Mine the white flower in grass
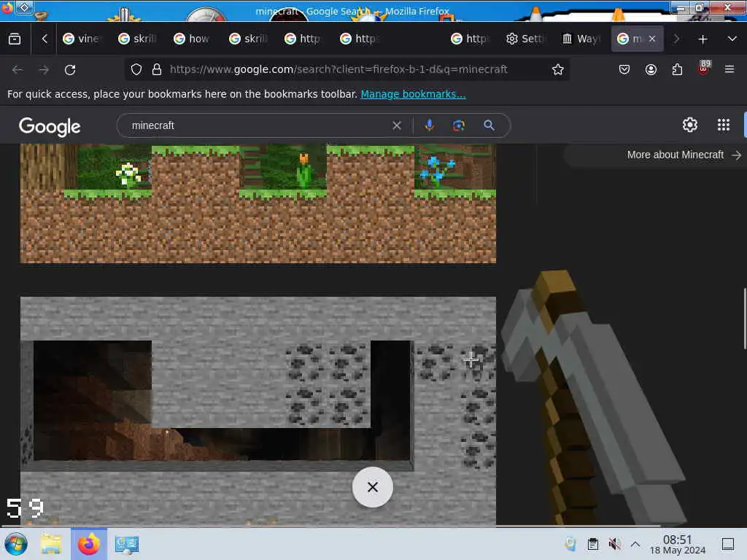Screen dimensions: 747x560 128,174
